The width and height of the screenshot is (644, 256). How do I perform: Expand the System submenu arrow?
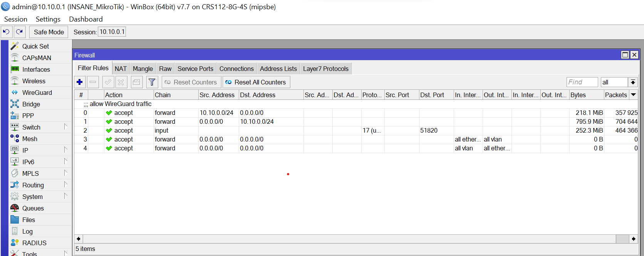click(65, 196)
